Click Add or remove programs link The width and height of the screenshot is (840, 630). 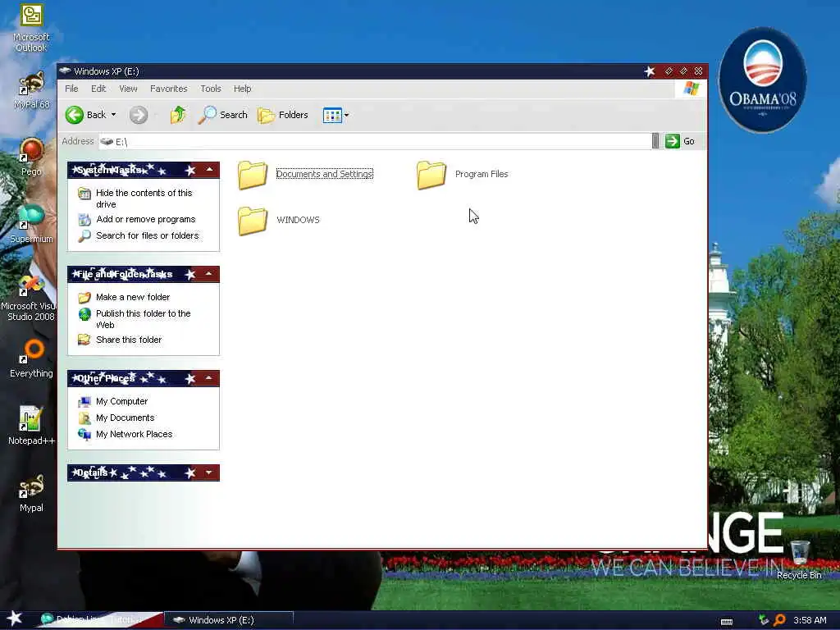click(146, 219)
